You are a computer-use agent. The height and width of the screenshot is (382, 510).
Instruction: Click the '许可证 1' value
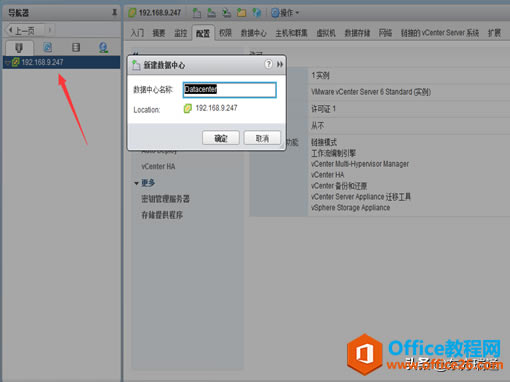[323, 109]
